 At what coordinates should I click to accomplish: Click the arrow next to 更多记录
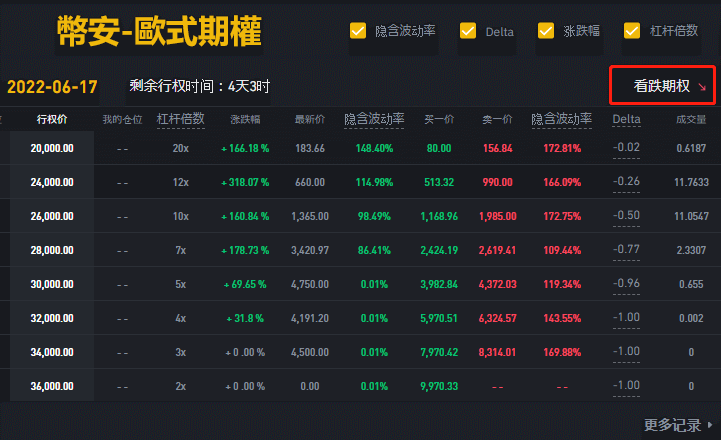pyautogui.click(x=710, y=425)
